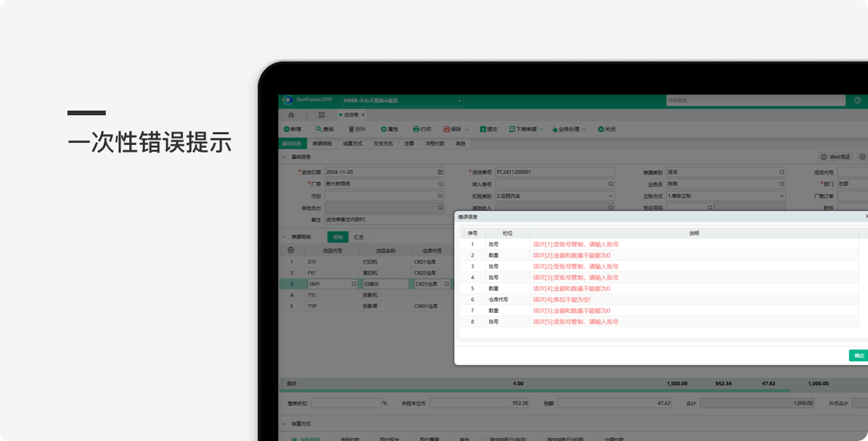Select the 其他 settlement radio button
The height and width of the screenshot is (441, 868).
tap(454, 440)
